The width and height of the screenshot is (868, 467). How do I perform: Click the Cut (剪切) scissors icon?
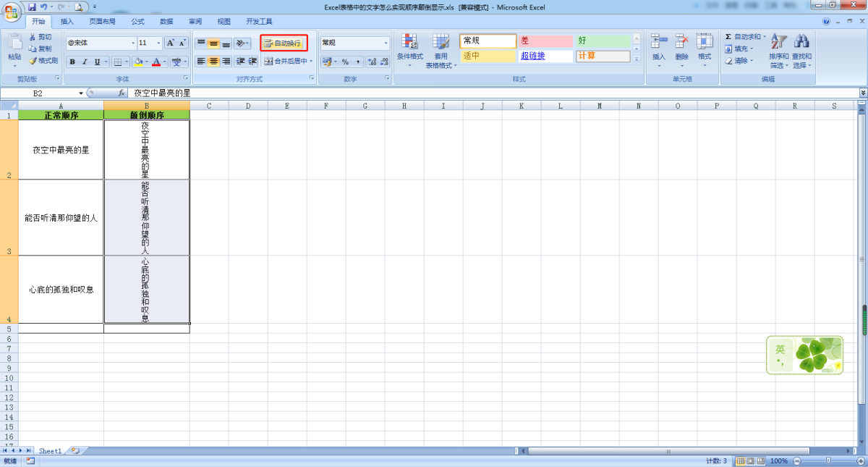pyautogui.click(x=33, y=37)
